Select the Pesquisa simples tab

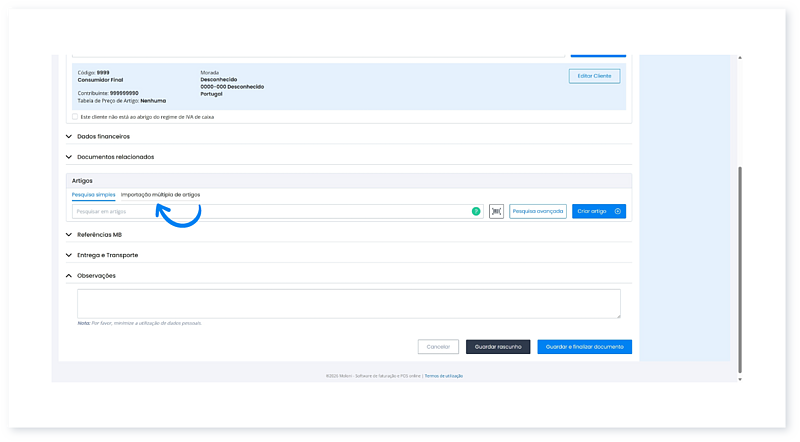(93, 194)
